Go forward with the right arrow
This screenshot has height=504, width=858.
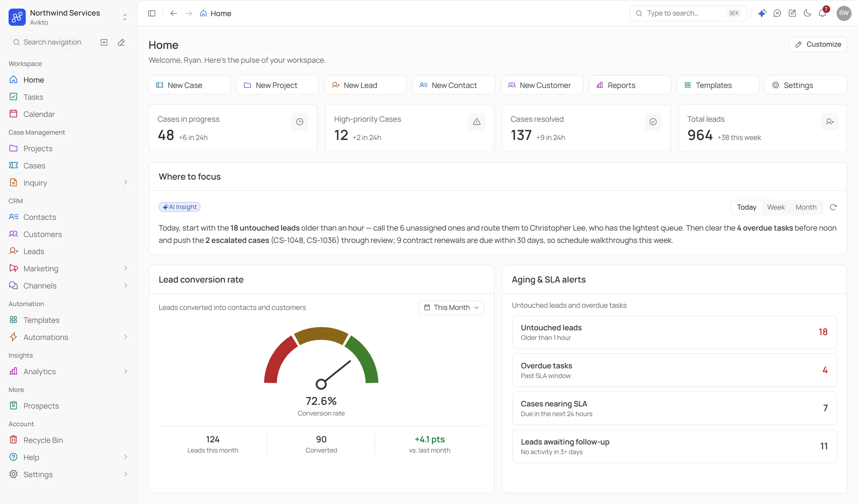click(189, 13)
